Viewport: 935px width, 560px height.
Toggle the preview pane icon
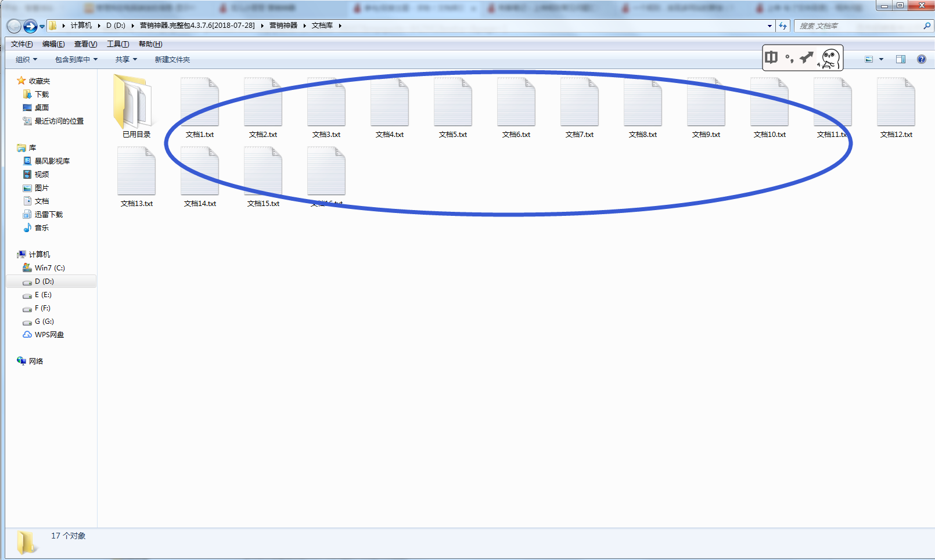point(900,59)
